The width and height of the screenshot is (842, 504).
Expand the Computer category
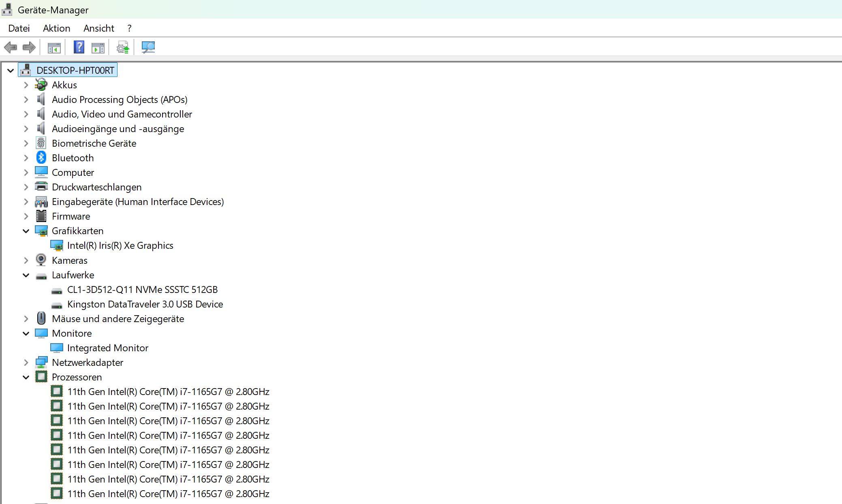[x=26, y=173]
